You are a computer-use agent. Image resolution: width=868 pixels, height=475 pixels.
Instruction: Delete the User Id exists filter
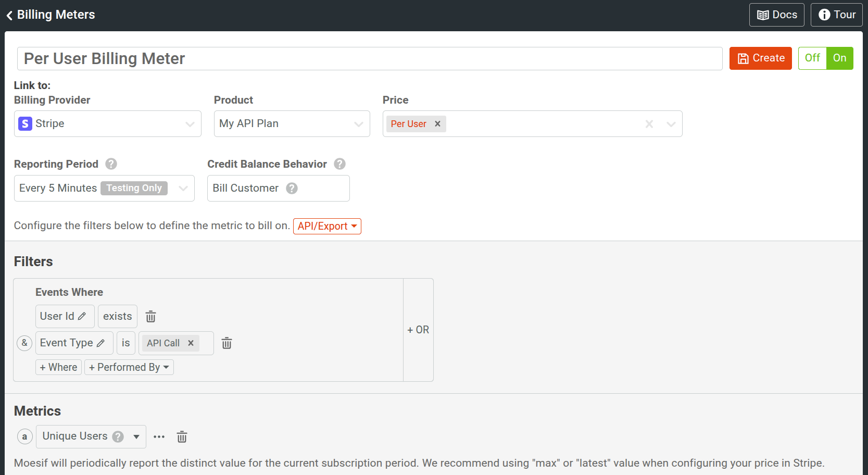click(x=150, y=316)
